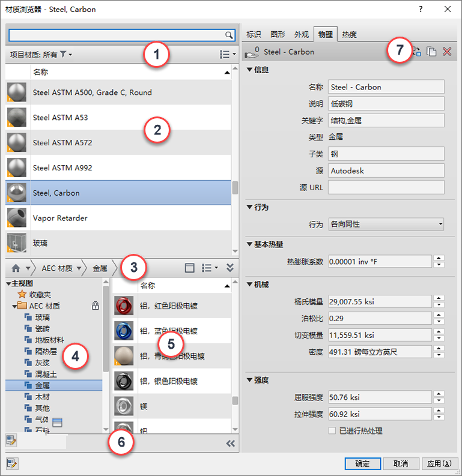Click the project materials list scrollbar thumb
This screenshot has height=476, width=462.
(x=235, y=188)
